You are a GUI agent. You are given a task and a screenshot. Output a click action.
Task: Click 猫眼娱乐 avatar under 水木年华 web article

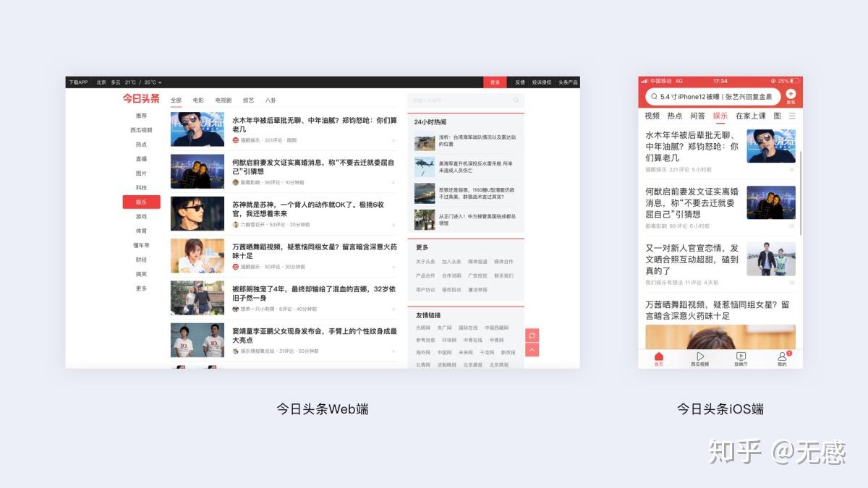coord(235,140)
